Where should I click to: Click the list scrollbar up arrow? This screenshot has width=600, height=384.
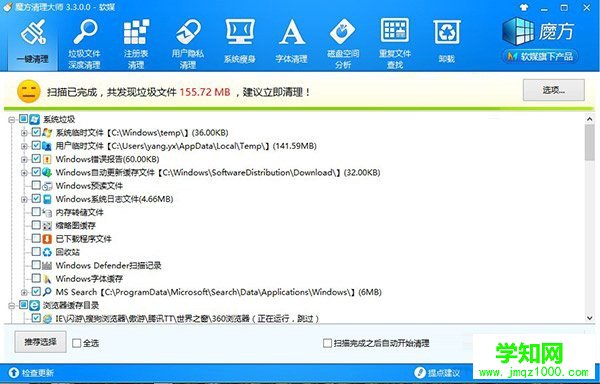(x=589, y=119)
